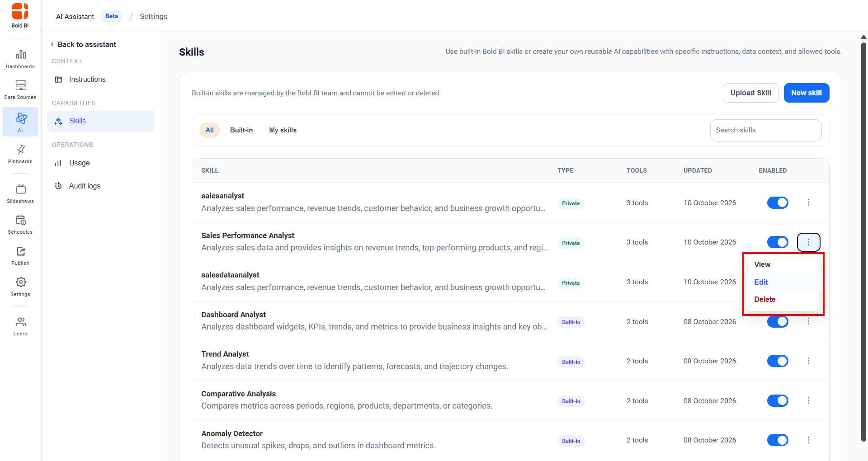Click the Private badge of salesanalyst

tap(571, 203)
